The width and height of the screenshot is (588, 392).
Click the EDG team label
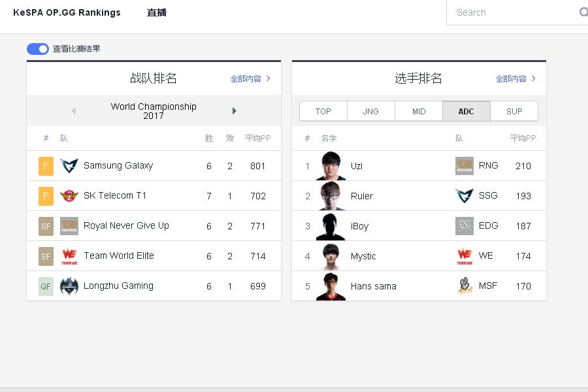488,225
